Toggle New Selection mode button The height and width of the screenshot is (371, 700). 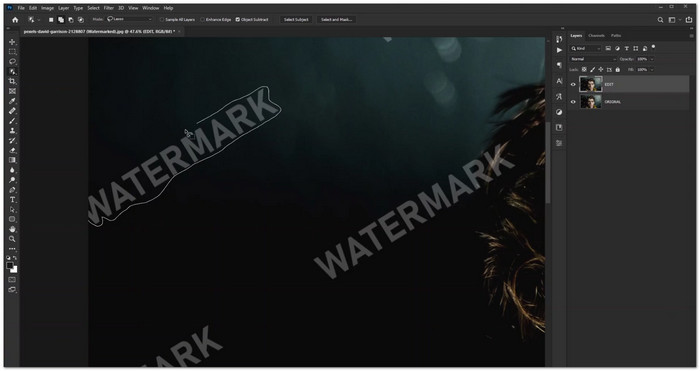click(51, 20)
